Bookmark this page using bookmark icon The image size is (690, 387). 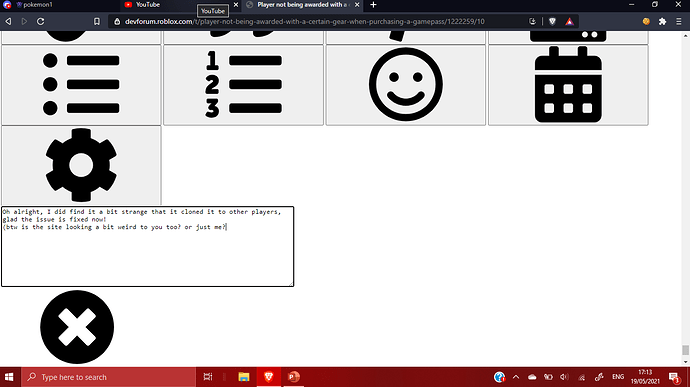pos(97,21)
